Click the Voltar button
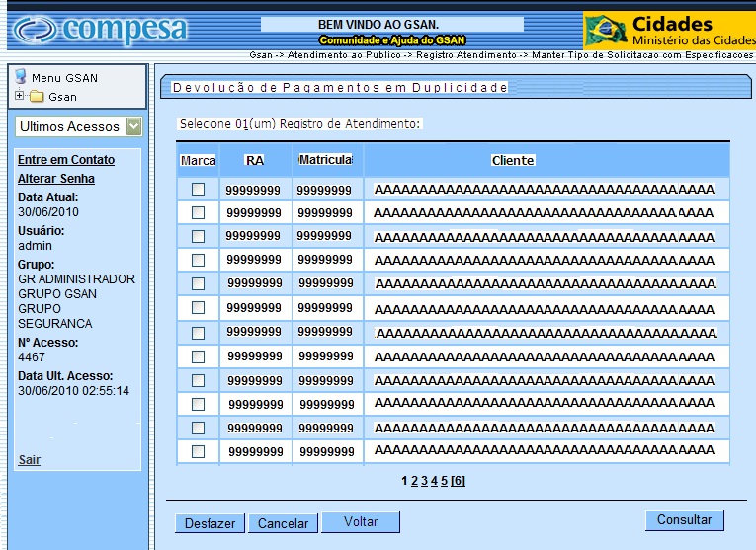The width and height of the screenshot is (756, 550). click(x=361, y=522)
